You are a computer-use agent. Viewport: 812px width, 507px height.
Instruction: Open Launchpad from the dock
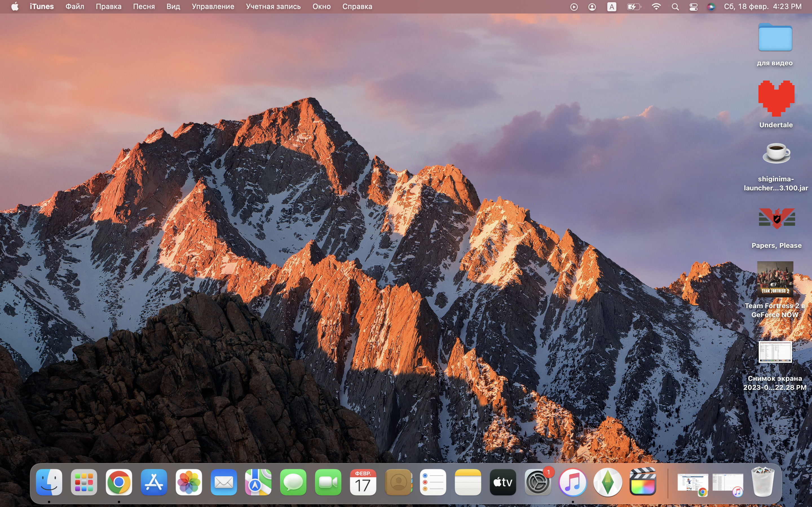tap(84, 482)
